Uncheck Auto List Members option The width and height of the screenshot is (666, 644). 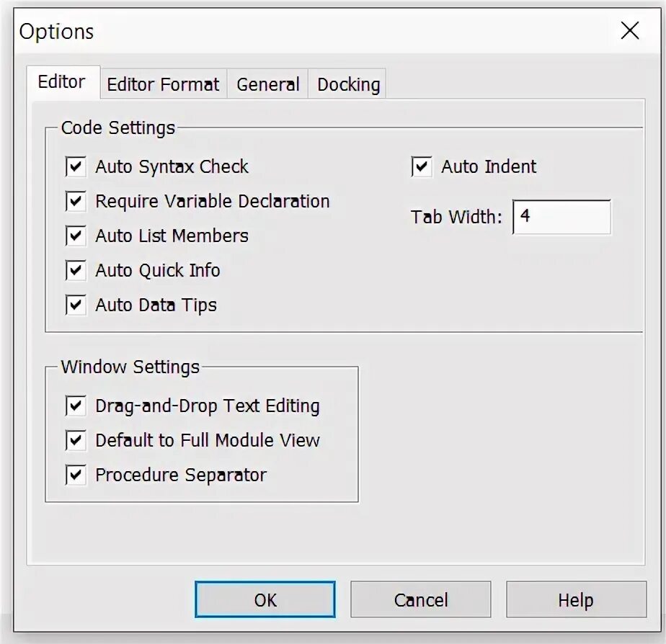pyautogui.click(x=76, y=236)
